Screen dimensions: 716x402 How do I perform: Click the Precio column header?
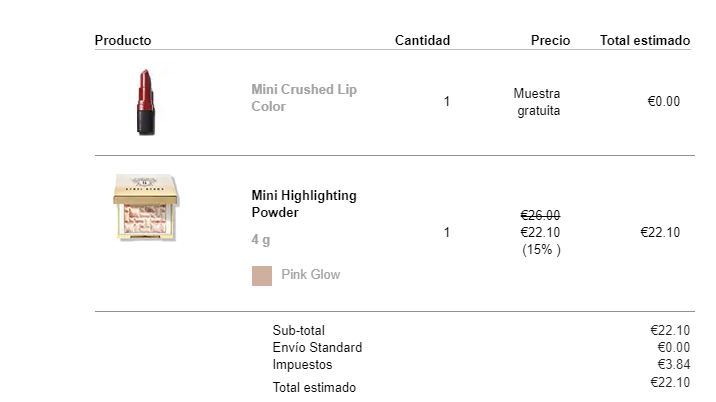pos(550,40)
